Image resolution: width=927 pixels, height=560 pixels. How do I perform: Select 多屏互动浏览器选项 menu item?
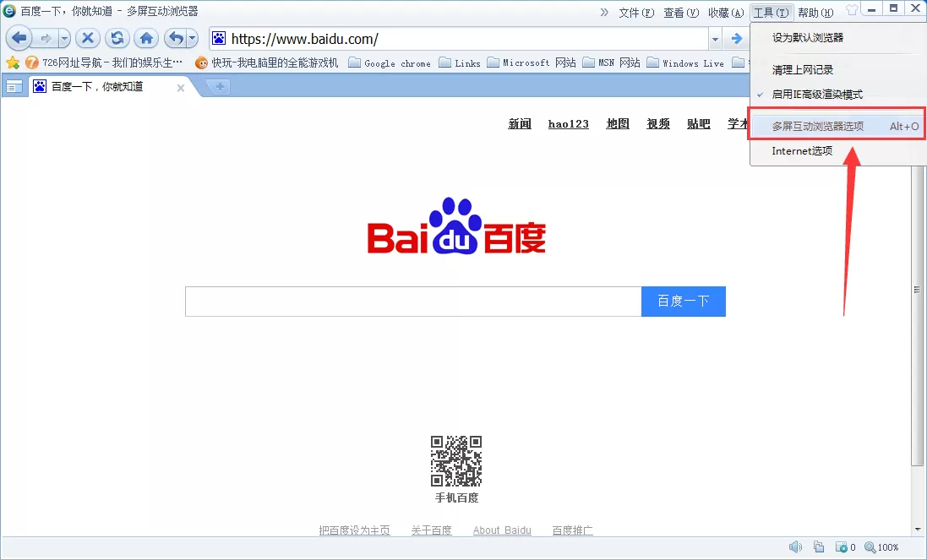pos(837,126)
